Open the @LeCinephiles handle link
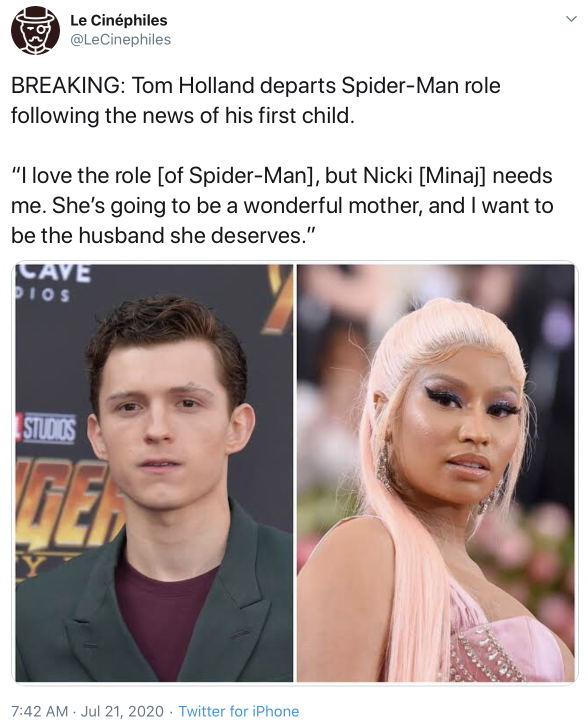Image resolution: width=588 pixels, height=727 pixels. 120,39
